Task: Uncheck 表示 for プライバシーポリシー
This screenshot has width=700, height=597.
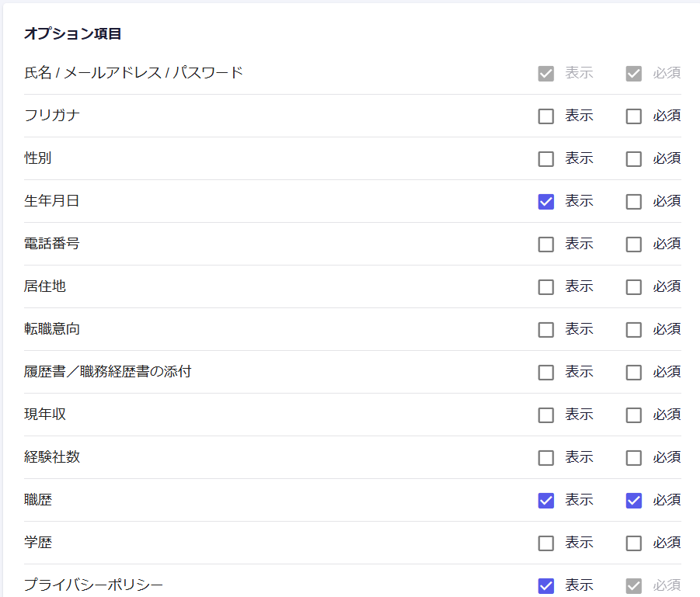Action: [546, 586]
